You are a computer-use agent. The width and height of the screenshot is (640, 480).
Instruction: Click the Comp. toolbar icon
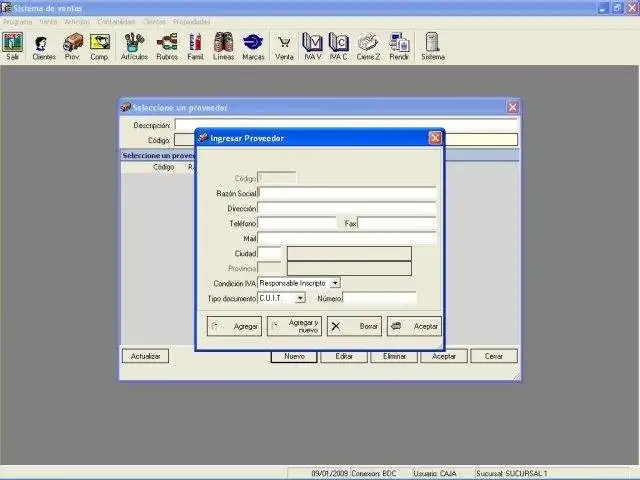pyautogui.click(x=100, y=47)
